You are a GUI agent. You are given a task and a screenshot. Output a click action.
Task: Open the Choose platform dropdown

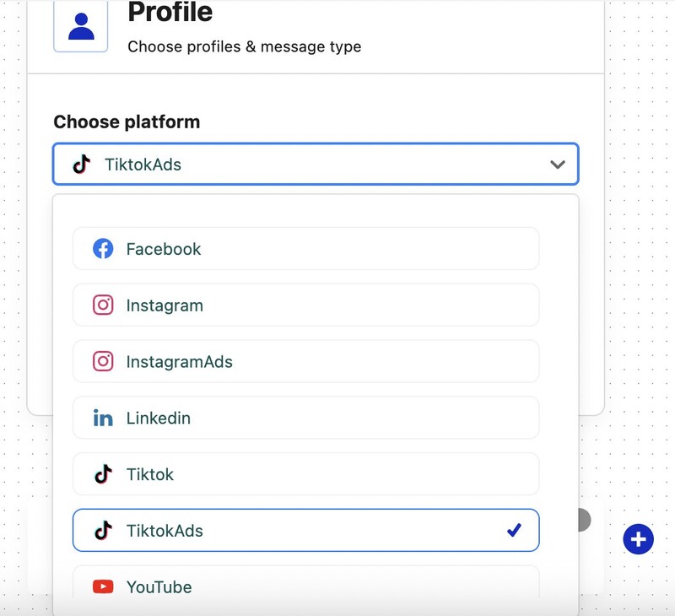[315, 165]
